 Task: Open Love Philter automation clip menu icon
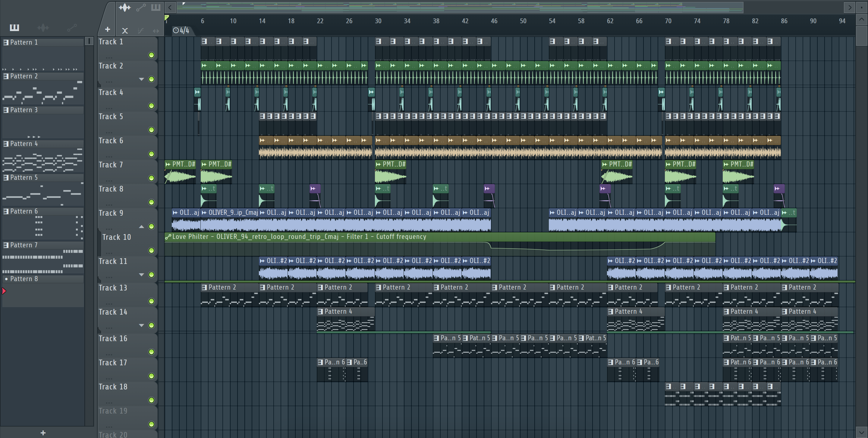(x=168, y=237)
